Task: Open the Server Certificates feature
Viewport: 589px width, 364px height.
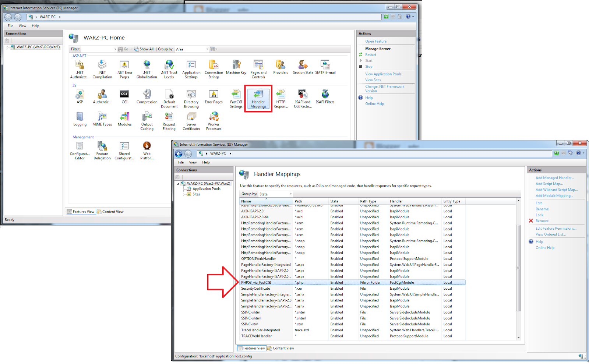Action: 191,121
